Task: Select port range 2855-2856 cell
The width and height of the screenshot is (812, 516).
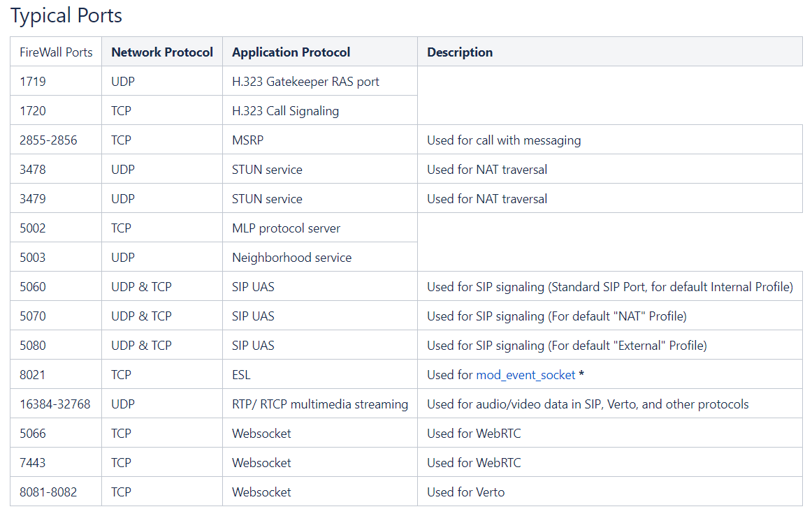Action: click(56, 140)
